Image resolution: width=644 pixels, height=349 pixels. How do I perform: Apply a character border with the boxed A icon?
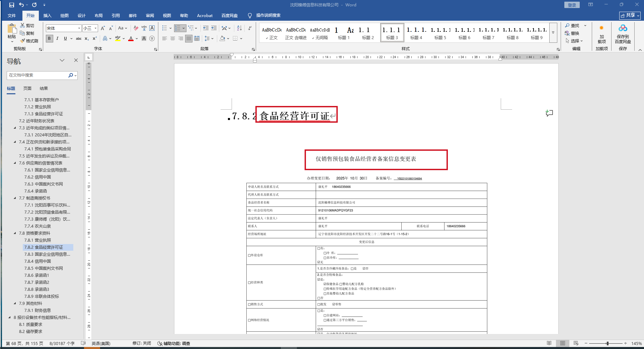click(152, 28)
